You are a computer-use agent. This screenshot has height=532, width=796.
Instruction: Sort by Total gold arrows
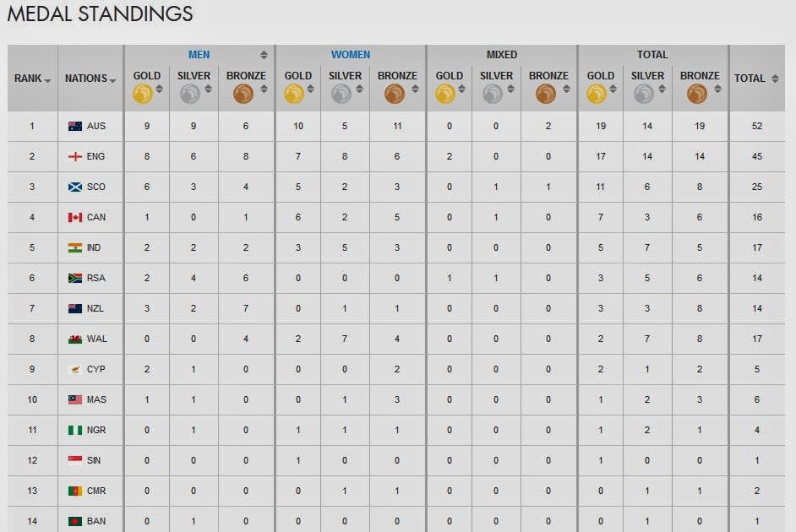(613, 90)
